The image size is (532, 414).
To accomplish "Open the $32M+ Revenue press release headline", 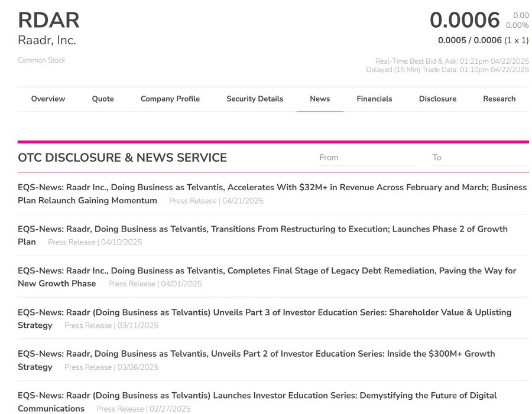I will (x=272, y=194).
